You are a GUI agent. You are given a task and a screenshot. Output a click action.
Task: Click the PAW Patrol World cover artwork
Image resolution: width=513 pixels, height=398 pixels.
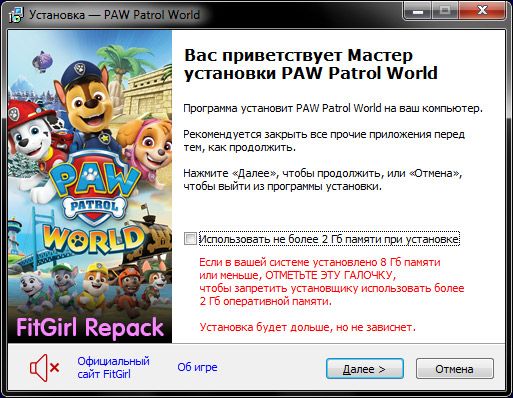coord(90,187)
